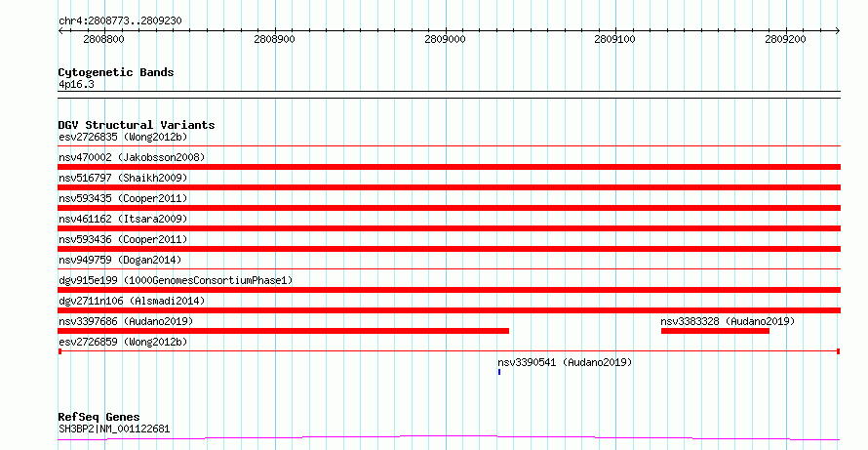Click the esv2726859 (Wong2012b) variant label
The image size is (868, 450).
(123, 342)
